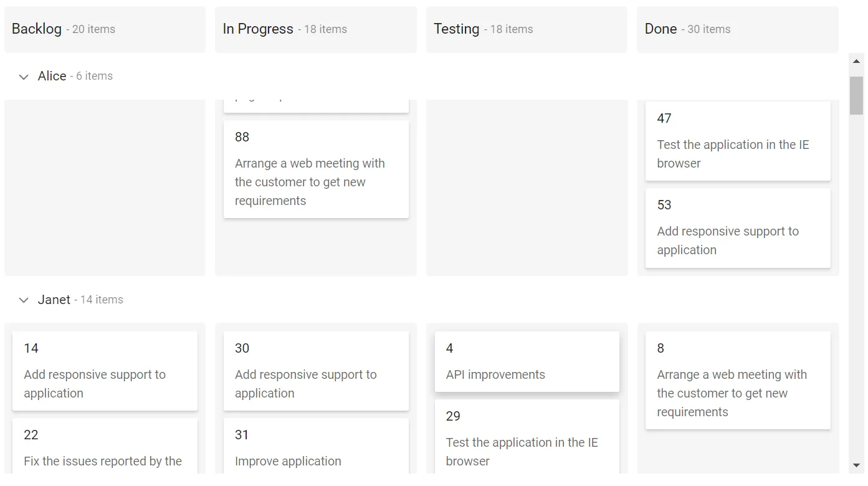Image resolution: width=868 pixels, height=486 pixels.
Task: Select the Backlog column header
Action: pos(105,29)
